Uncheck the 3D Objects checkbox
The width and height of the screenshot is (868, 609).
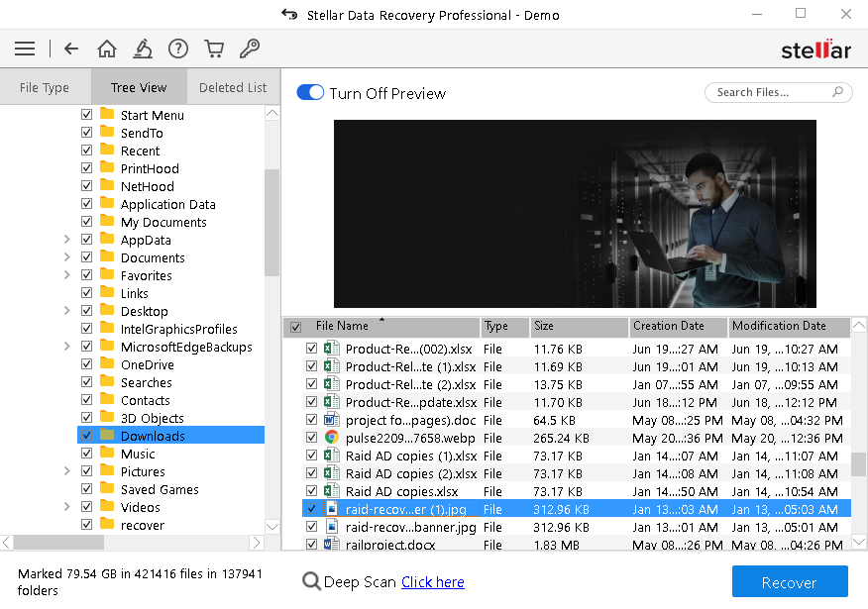coord(86,418)
